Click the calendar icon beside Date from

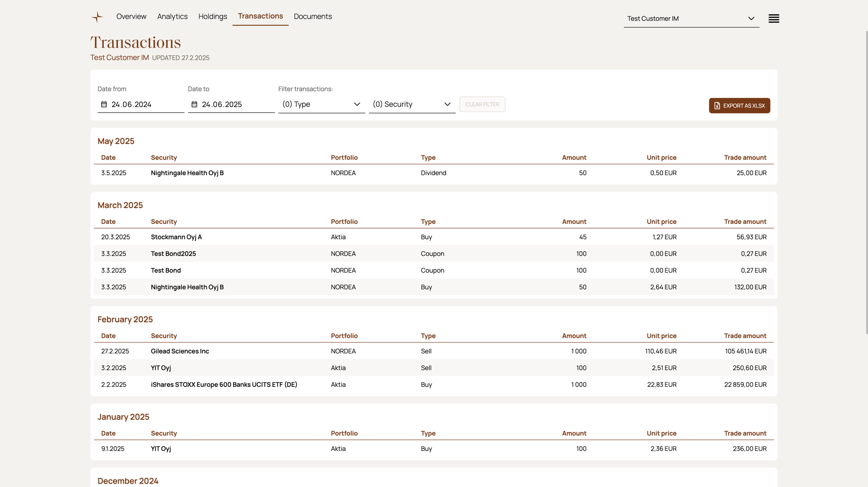point(104,104)
